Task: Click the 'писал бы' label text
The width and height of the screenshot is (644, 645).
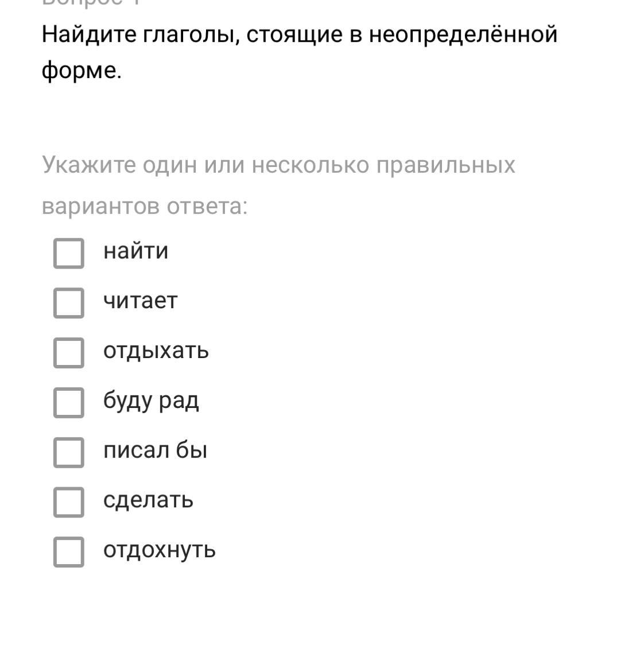Action: tap(155, 450)
